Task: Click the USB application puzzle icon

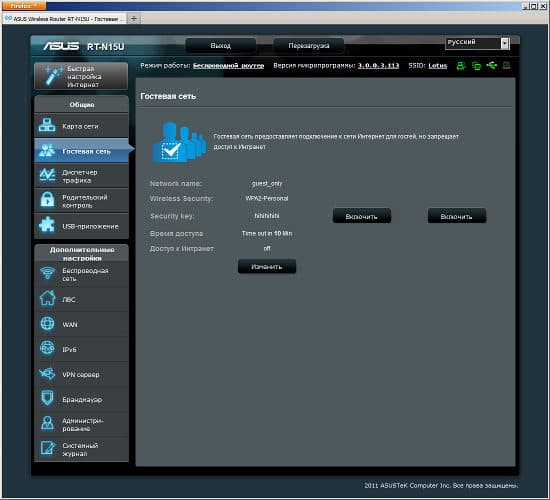Action: click(47, 225)
